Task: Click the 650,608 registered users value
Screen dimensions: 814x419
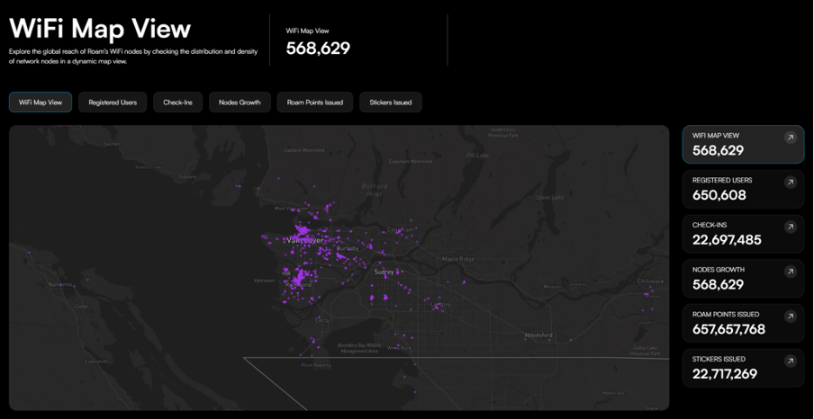Action: coord(719,195)
